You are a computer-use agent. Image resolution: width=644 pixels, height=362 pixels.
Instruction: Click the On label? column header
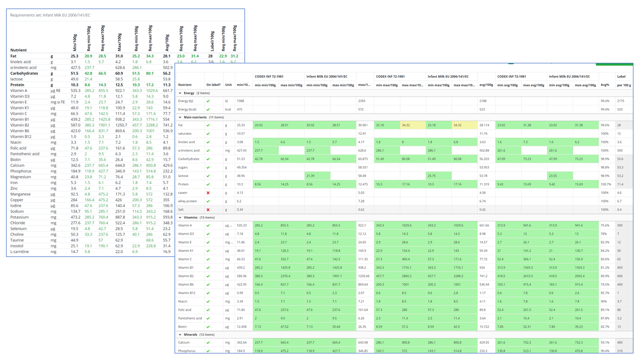point(213,85)
